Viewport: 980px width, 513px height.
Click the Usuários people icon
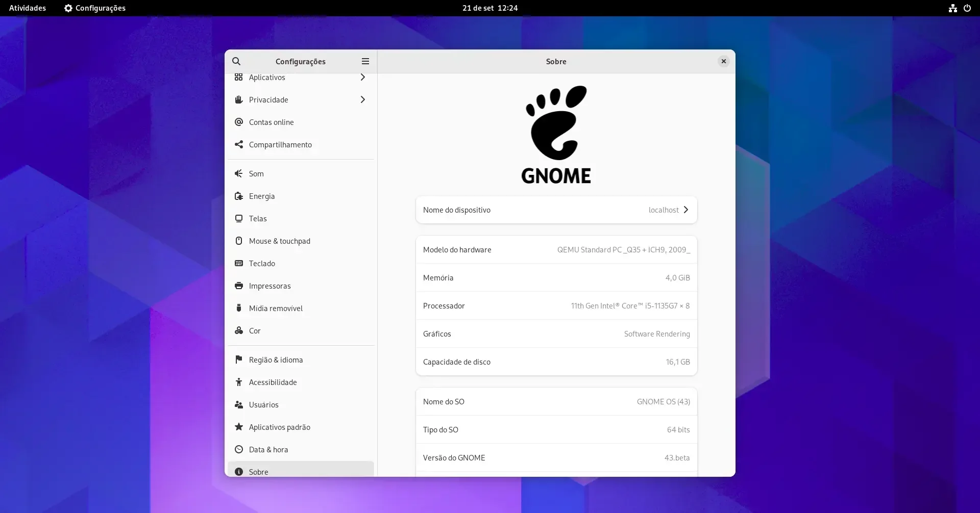(x=238, y=404)
